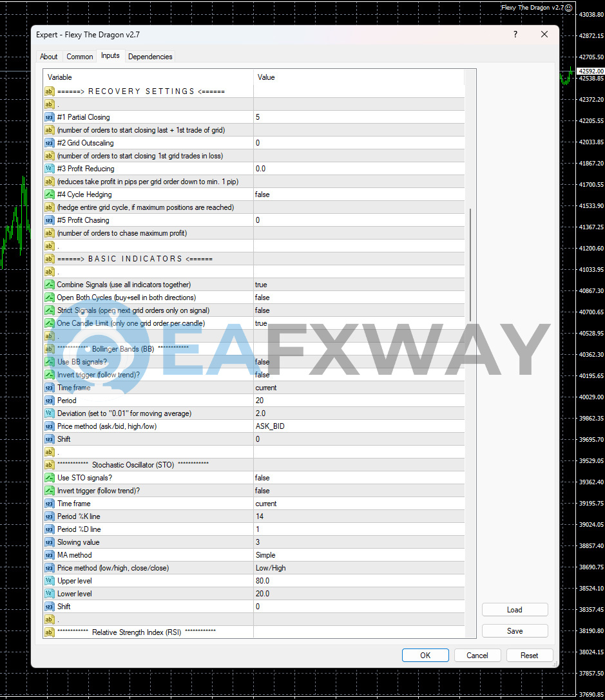Open the Dependencies tab
Screen dimensions: 605x700
[x=150, y=57]
